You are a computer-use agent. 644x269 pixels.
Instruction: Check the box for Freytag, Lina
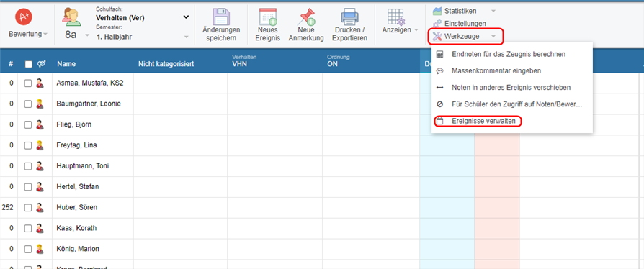pos(28,145)
